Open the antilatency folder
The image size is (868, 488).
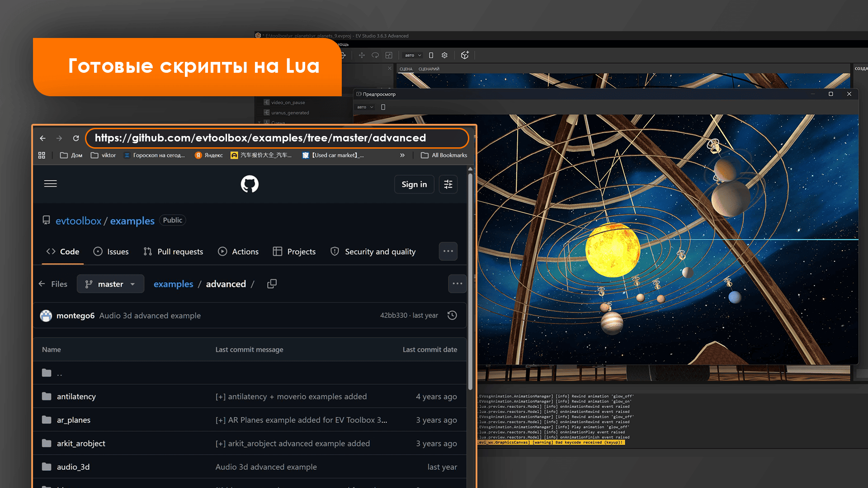click(76, 396)
